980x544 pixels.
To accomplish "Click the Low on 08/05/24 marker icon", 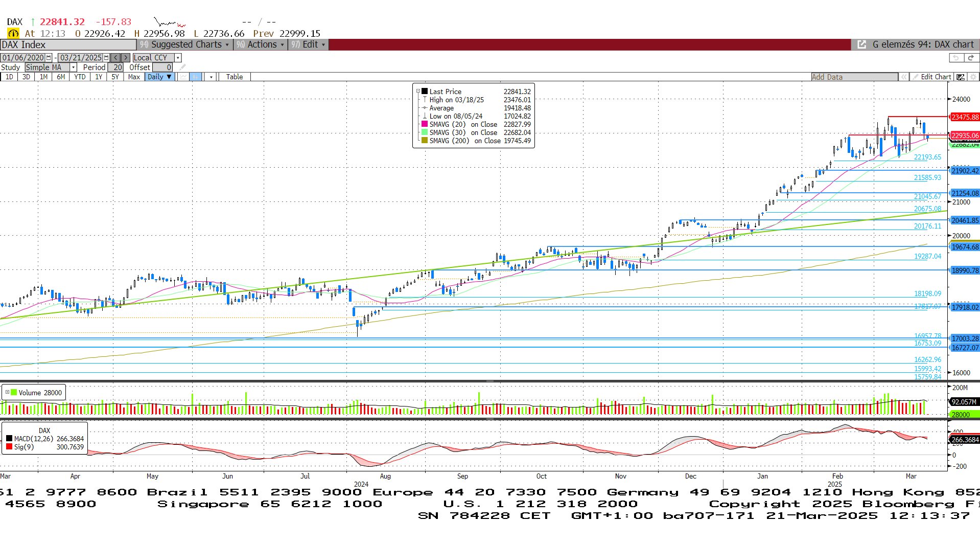I will 425,116.
